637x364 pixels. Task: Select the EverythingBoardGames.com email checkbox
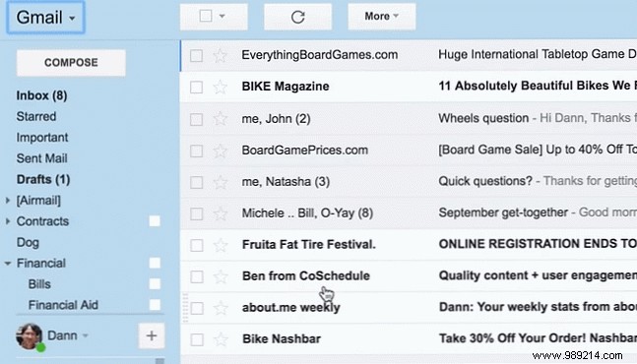pos(196,56)
